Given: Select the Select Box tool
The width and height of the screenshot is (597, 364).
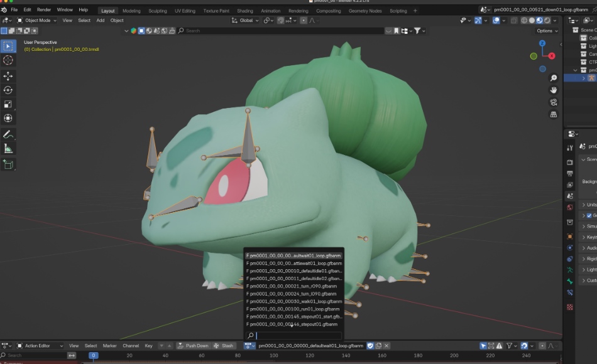Looking at the screenshot, I should [x=8, y=46].
